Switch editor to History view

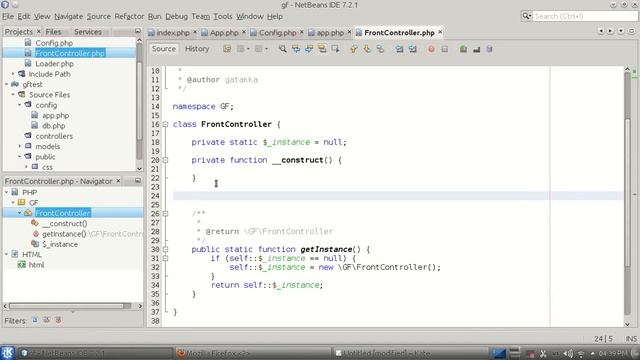click(x=197, y=49)
